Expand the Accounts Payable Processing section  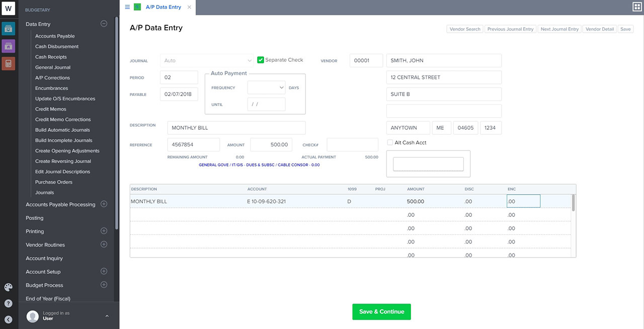click(104, 204)
